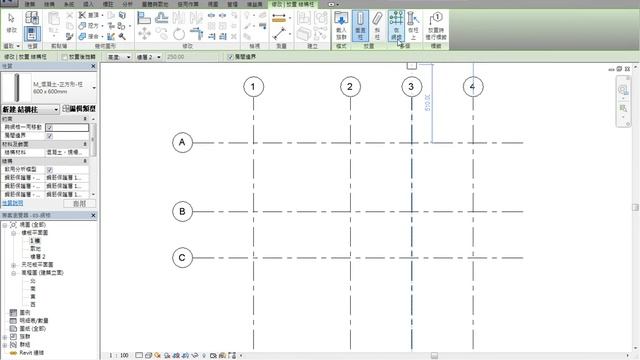
Task: Expand the 天花板平面圖 tree node
Action: (13, 265)
